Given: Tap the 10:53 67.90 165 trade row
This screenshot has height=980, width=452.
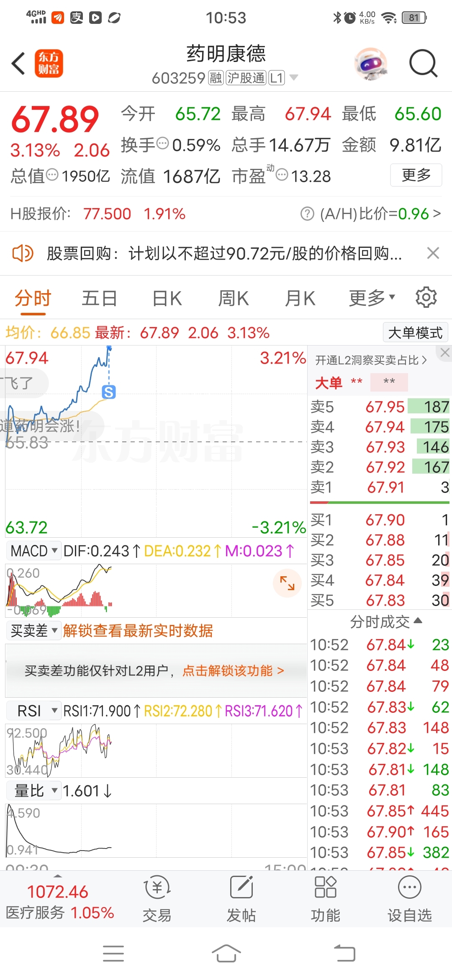Looking at the screenshot, I should point(380,832).
